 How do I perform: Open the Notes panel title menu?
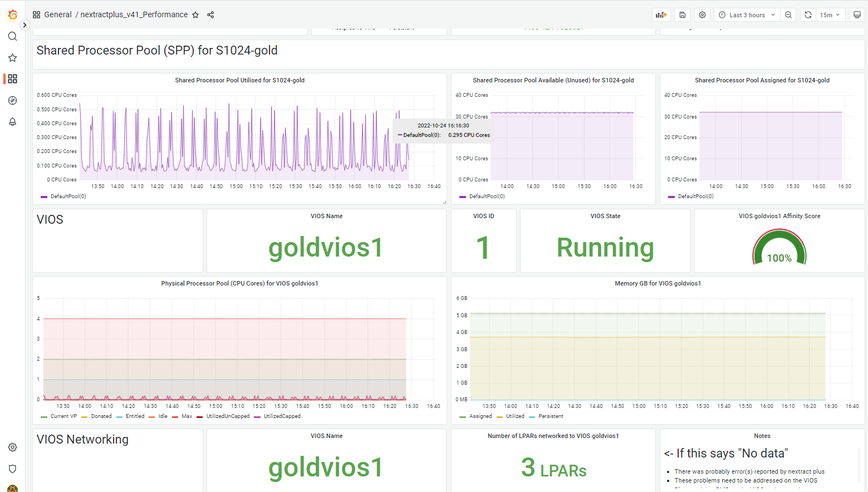[x=762, y=436]
